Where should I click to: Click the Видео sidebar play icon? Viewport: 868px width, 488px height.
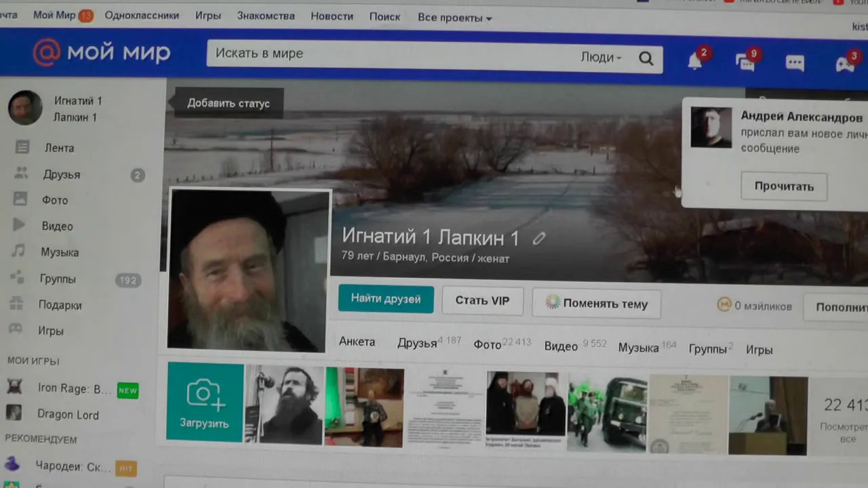pyautogui.click(x=19, y=225)
